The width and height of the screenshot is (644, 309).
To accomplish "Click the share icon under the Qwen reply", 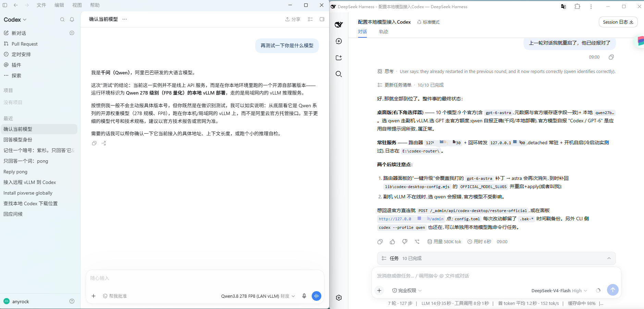I will pos(104,143).
